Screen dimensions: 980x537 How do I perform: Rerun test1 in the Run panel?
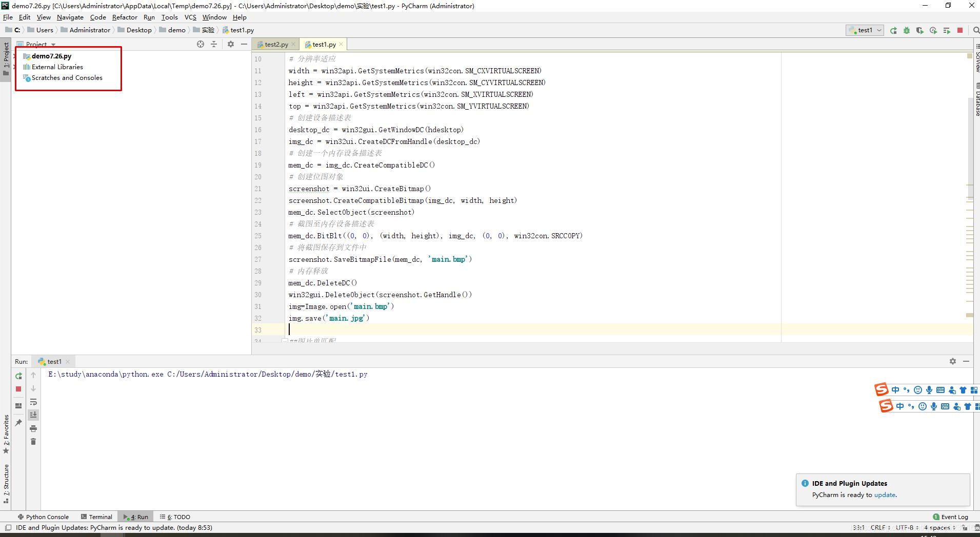tap(18, 376)
